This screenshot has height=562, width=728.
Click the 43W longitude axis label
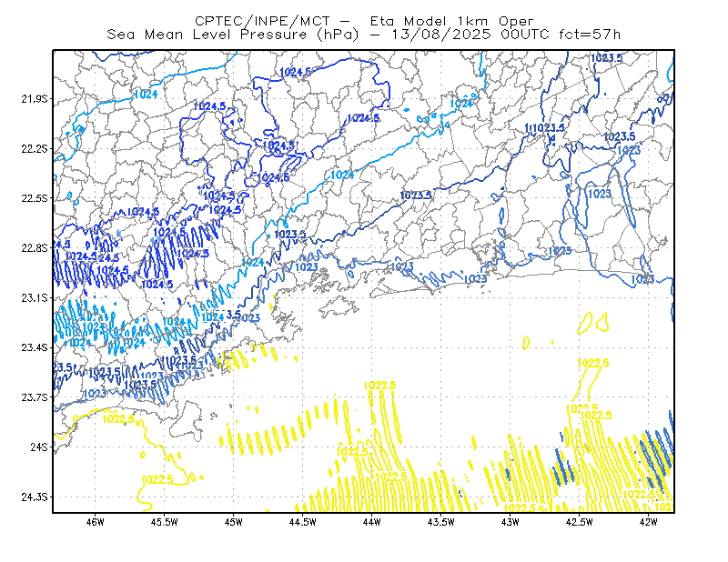(x=510, y=522)
